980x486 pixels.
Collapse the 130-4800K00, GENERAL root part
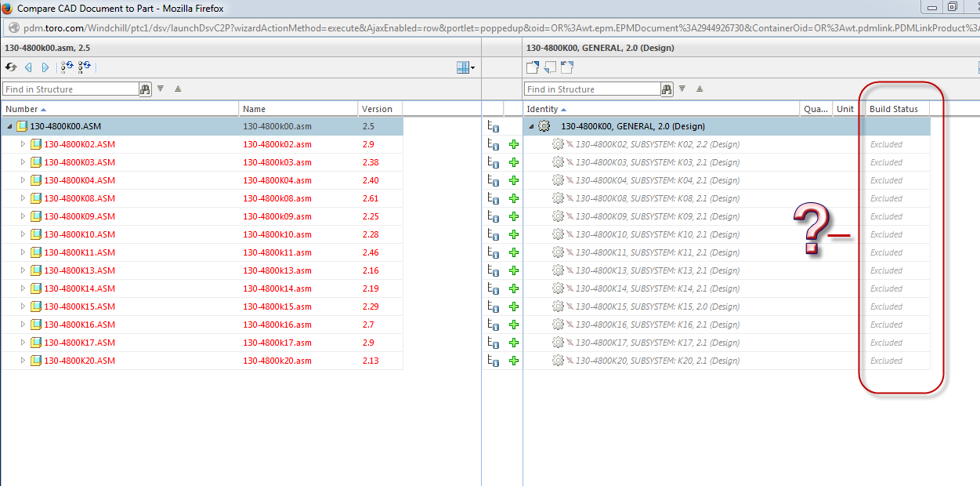[530, 126]
